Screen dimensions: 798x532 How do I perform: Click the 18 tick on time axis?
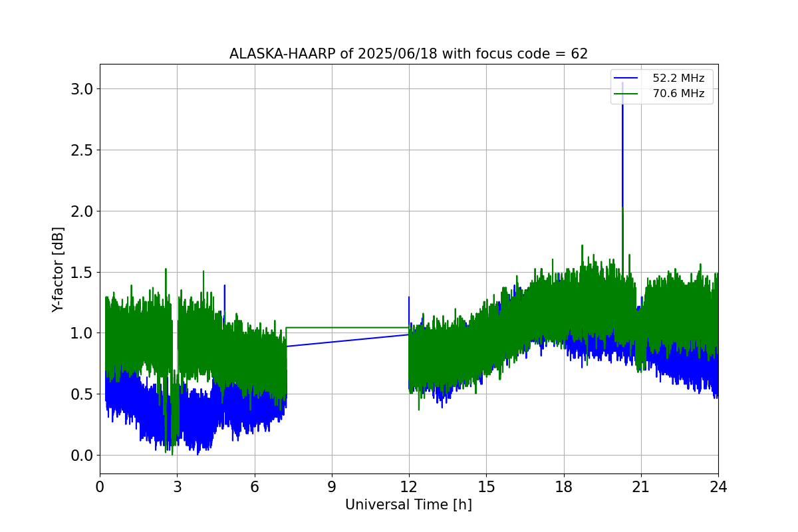tap(564, 486)
